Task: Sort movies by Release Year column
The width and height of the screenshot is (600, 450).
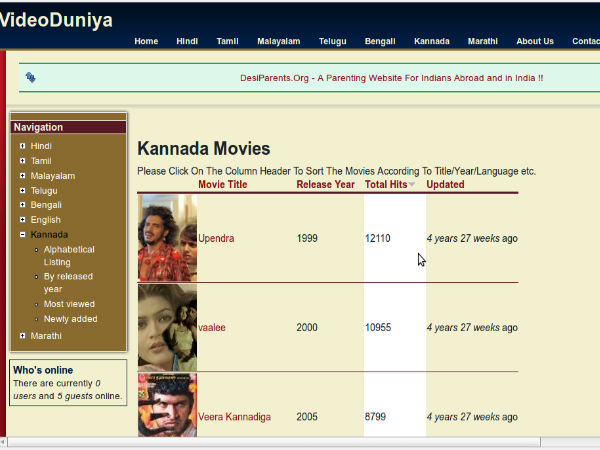Action: pos(325,184)
